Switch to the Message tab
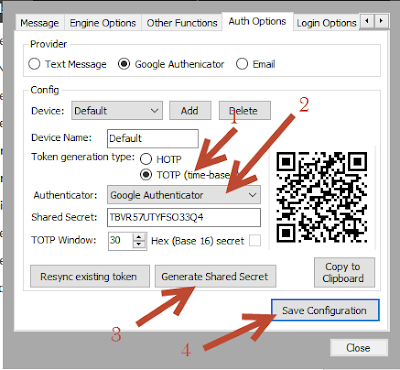The image size is (400, 370). pos(39,23)
